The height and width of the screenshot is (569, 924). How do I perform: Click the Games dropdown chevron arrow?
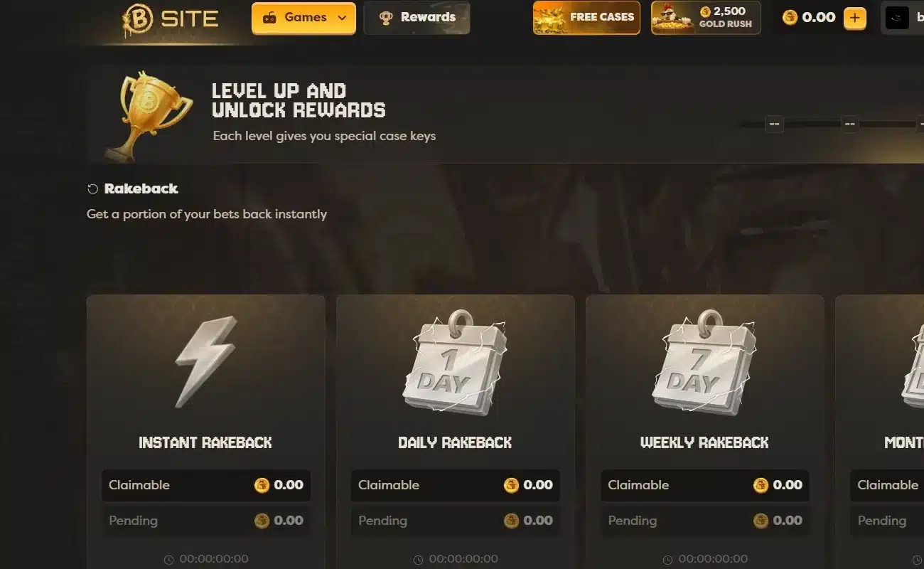[343, 18]
